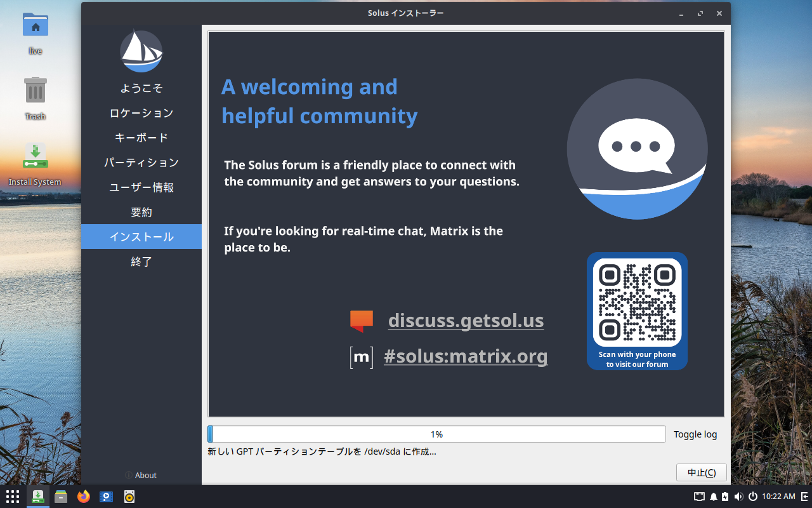This screenshot has width=812, height=508.
Task: Open the application menu grid in the taskbar
Action: pos(13,497)
